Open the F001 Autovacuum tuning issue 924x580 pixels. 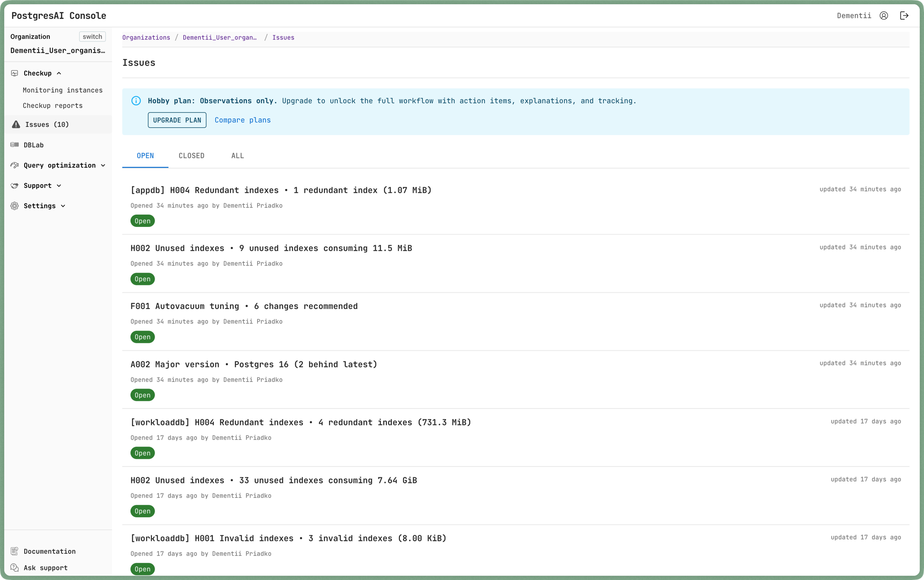(244, 306)
